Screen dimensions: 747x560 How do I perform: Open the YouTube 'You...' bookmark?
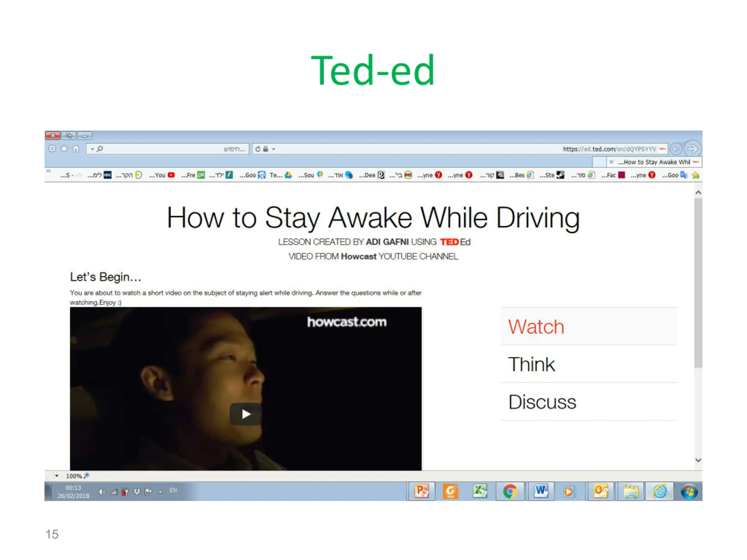(162, 175)
